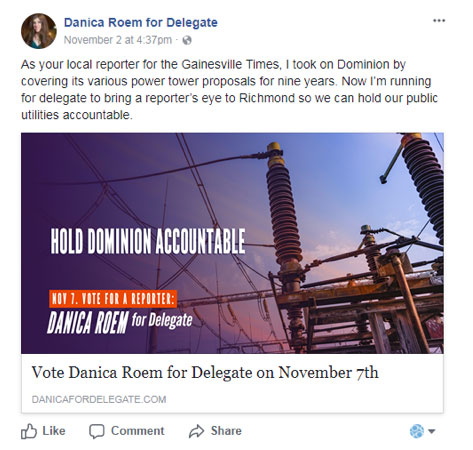Open the November 2 at 4:37pm timestamp
473x450 pixels.
118,40
